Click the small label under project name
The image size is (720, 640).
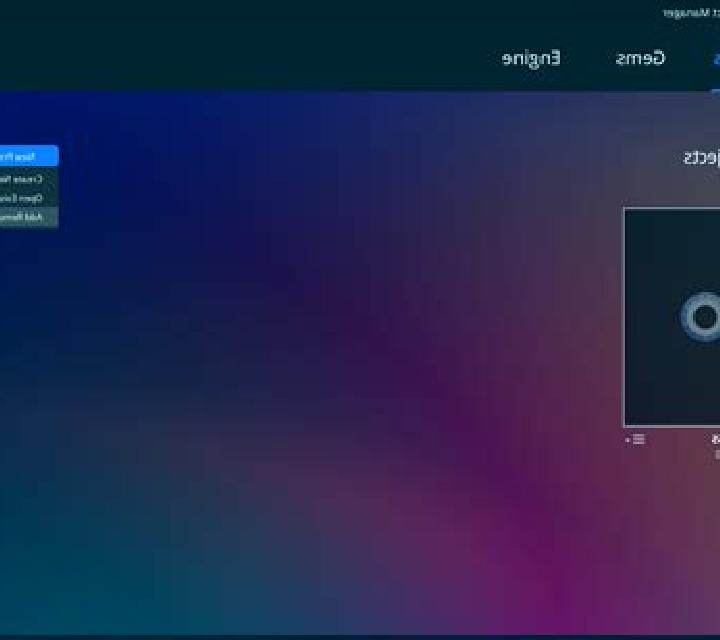point(717,455)
